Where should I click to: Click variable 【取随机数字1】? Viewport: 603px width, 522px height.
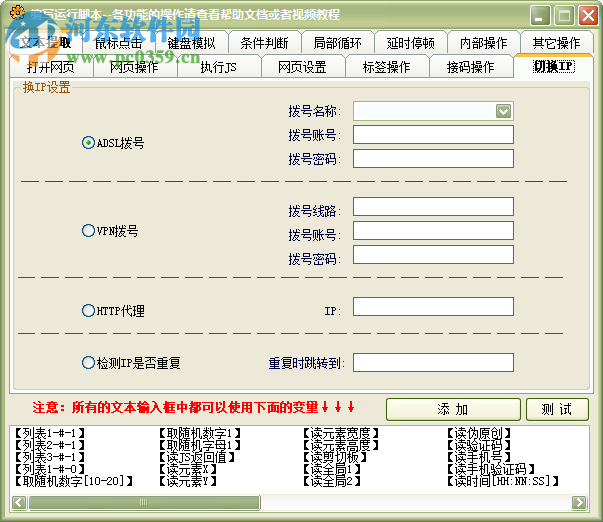(200, 434)
